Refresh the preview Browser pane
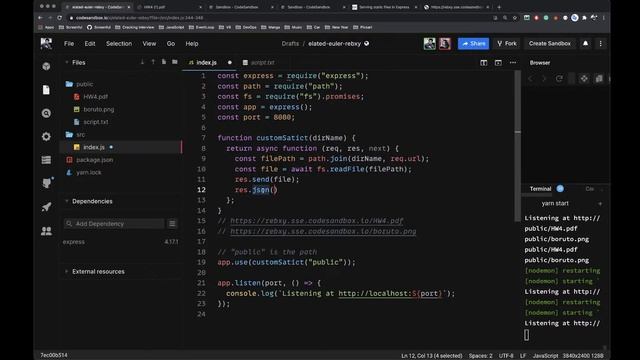Viewport: 640px width, 360px height. pyautogui.click(x=559, y=79)
